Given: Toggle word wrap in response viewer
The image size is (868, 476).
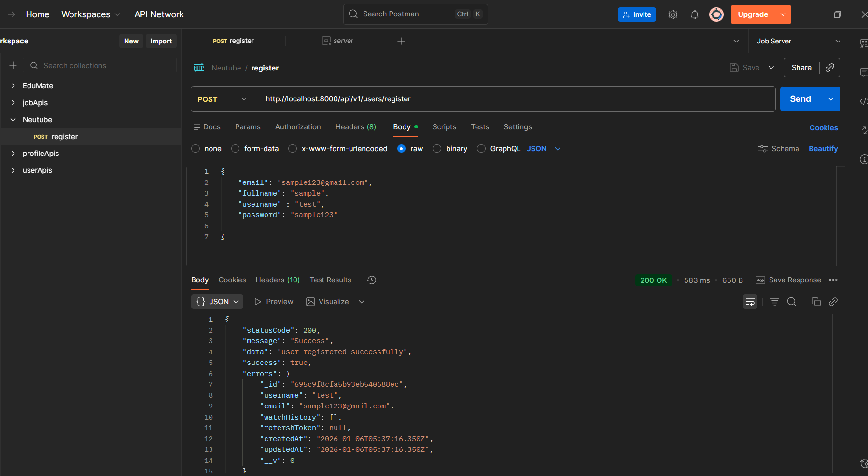Looking at the screenshot, I should pos(750,302).
